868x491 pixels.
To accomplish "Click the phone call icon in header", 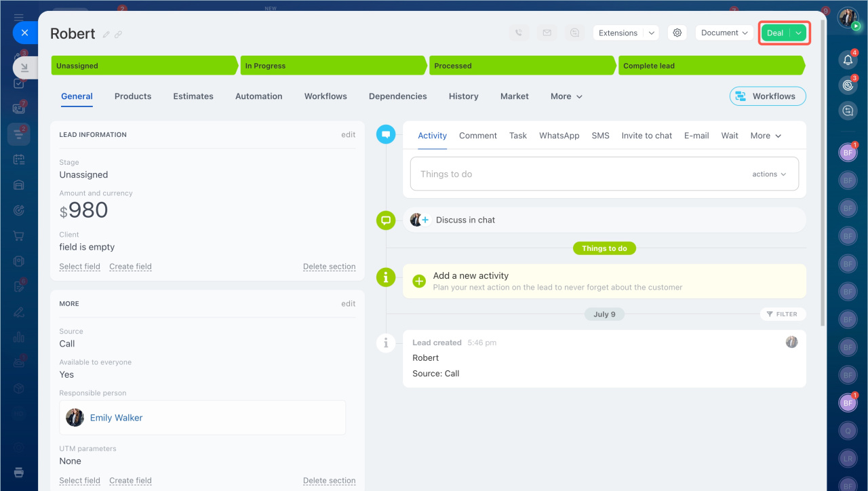I will tap(519, 33).
